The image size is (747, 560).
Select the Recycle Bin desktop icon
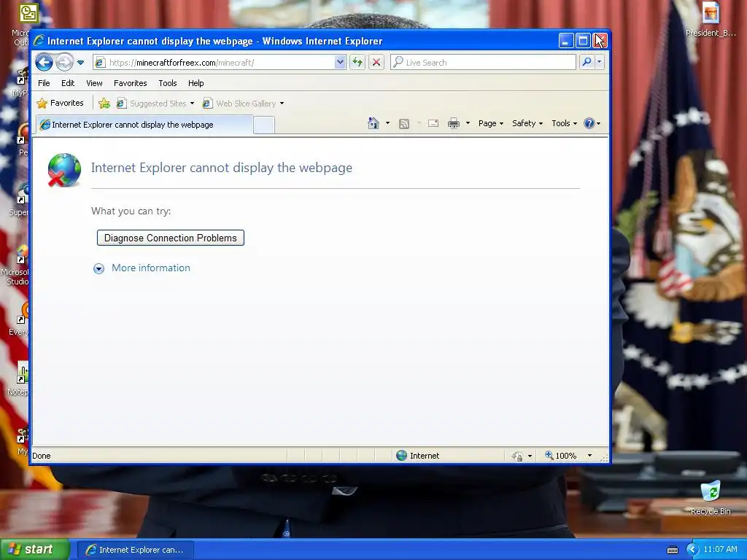click(711, 498)
